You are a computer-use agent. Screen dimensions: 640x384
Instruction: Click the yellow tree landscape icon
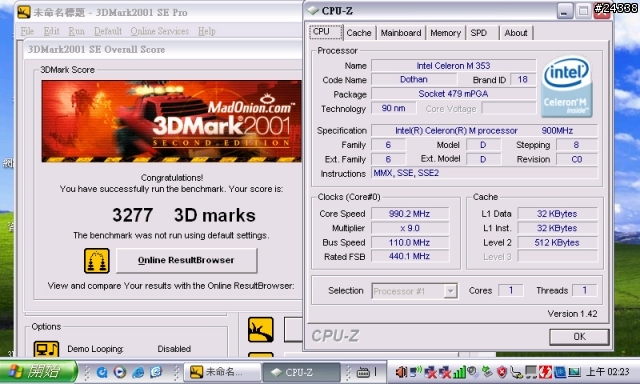point(260,329)
